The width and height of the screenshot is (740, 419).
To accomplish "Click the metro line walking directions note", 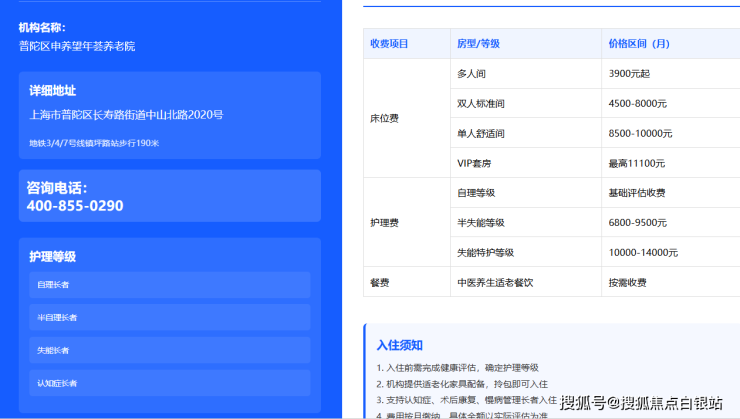I will (94, 143).
